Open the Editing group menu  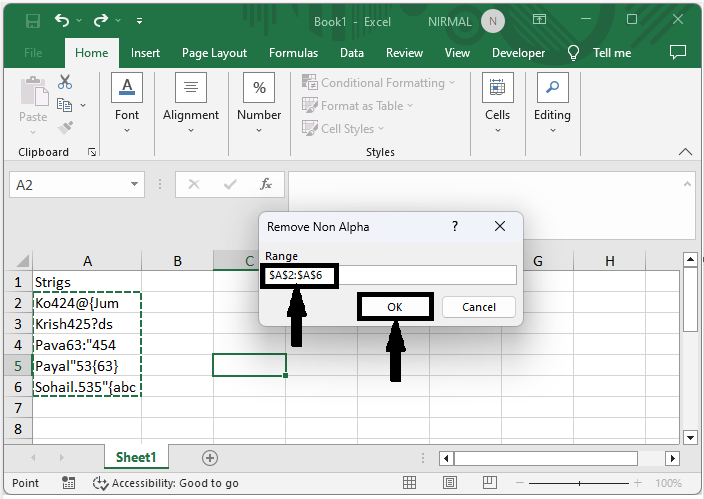point(552,103)
